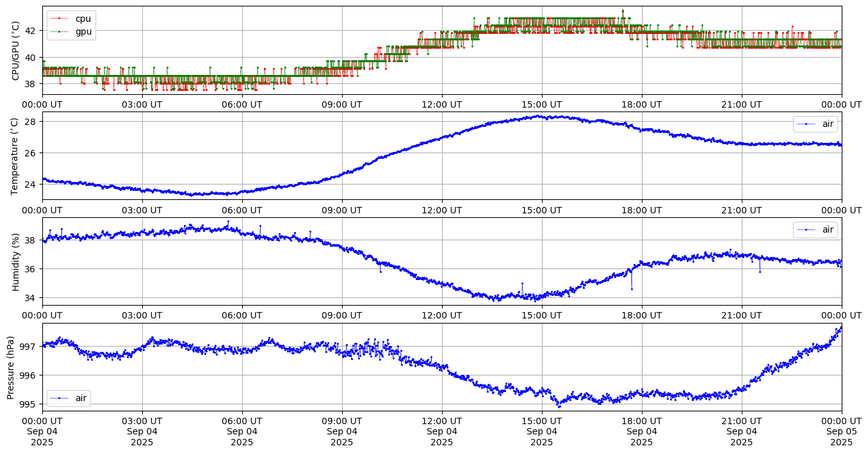
Task: Select the "Humidity (%)" axis label
Action: pos(16,261)
